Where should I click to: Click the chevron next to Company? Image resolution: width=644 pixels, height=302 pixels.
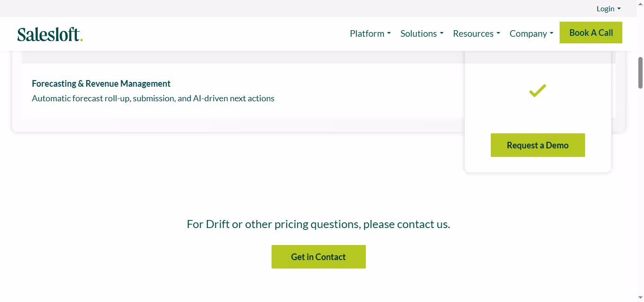tap(552, 33)
